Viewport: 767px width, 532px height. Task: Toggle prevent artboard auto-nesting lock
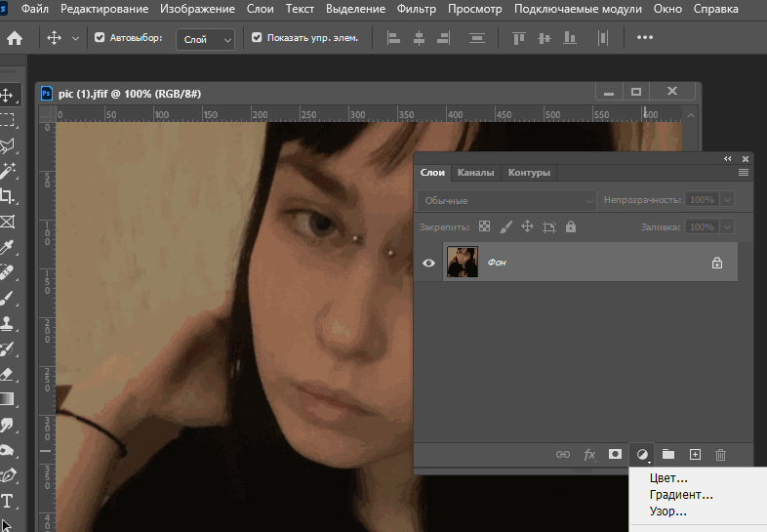pyautogui.click(x=548, y=226)
